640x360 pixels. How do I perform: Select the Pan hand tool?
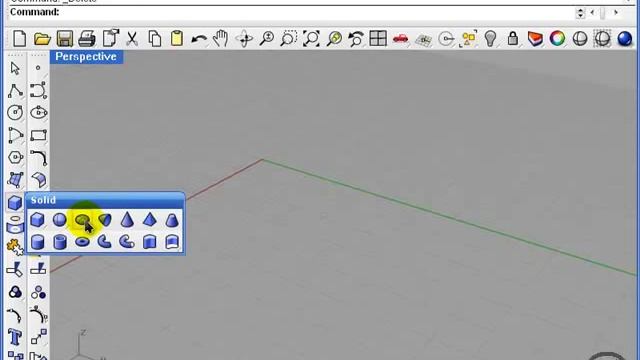pos(221,39)
